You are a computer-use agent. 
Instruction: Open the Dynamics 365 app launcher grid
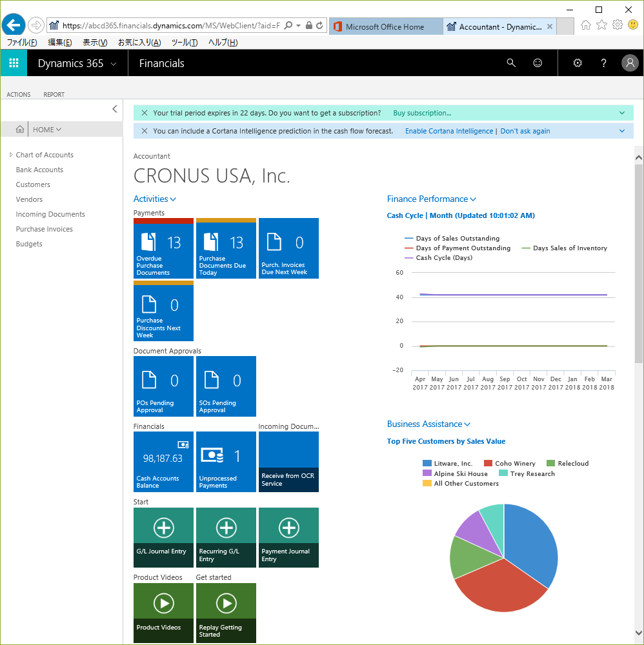tap(14, 63)
